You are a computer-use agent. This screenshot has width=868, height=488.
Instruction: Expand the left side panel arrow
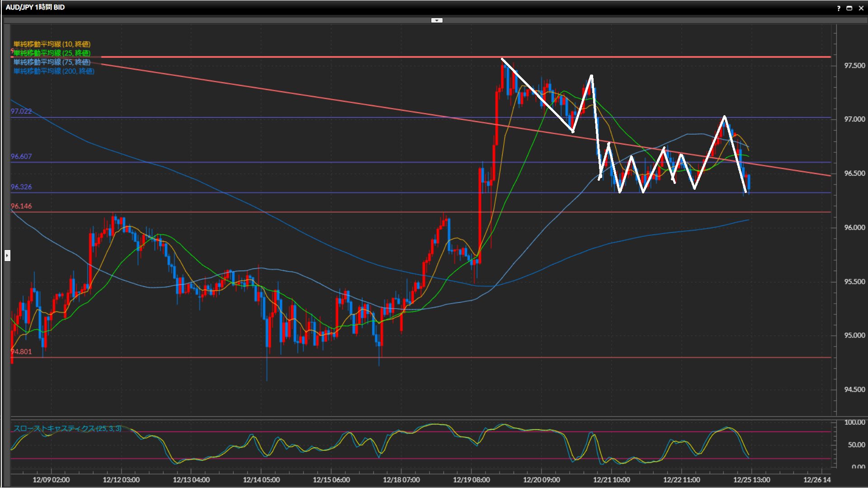(x=7, y=256)
